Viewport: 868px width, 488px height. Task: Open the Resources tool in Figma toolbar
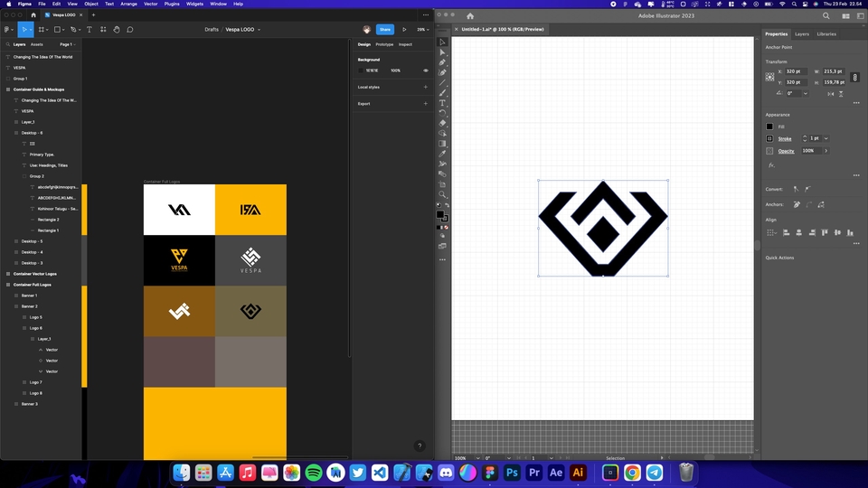click(103, 29)
